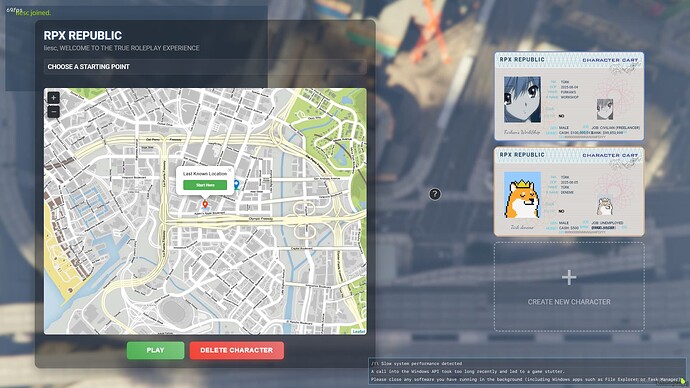The height and width of the screenshot is (388, 690).
Task: Click the small shiba photo on second card
Action: click(605, 206)
